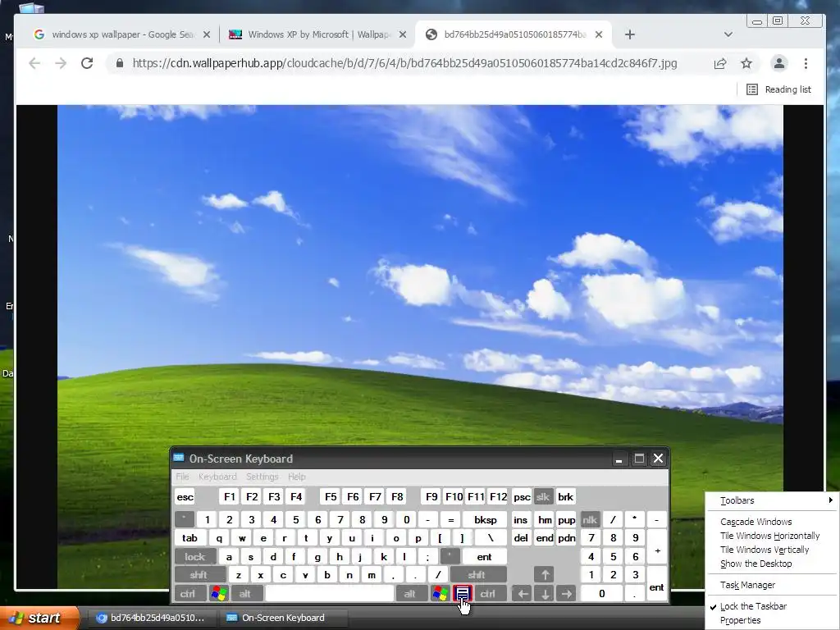The height and width of the screenshot is (630, 840).
Task: Click the F5 key
Action: (x=331, y=496)
